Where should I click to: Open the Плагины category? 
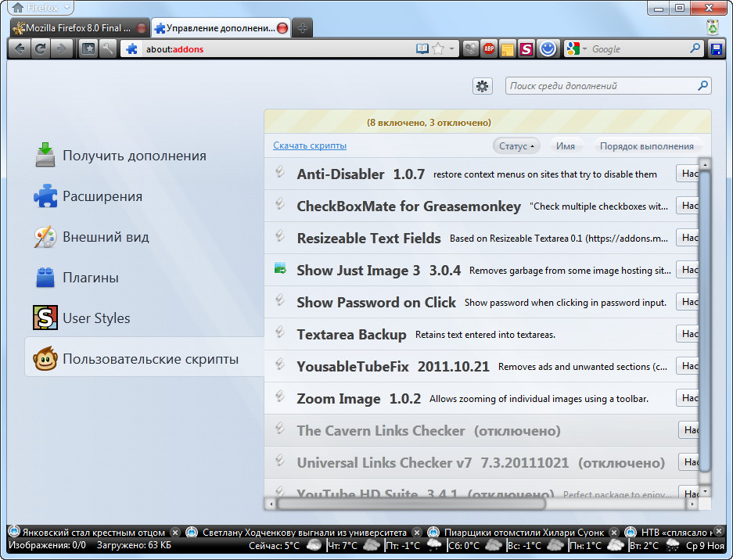(x=90, y=278)
